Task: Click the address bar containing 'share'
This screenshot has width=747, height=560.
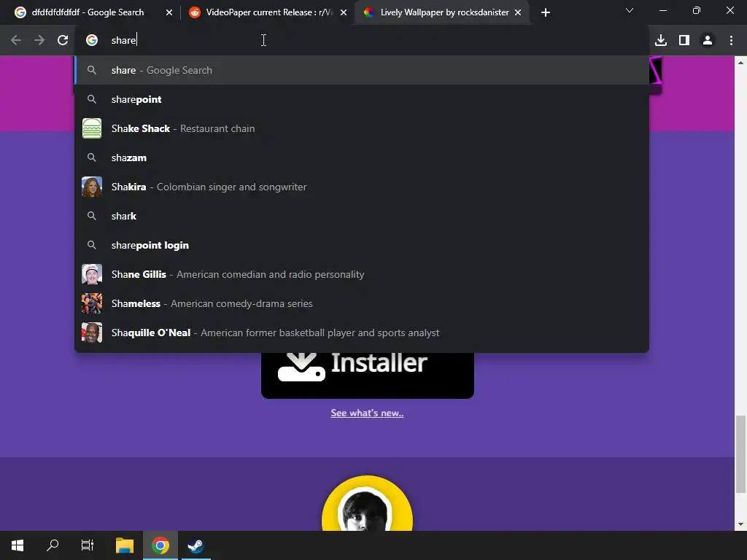Action: point(362,41)
